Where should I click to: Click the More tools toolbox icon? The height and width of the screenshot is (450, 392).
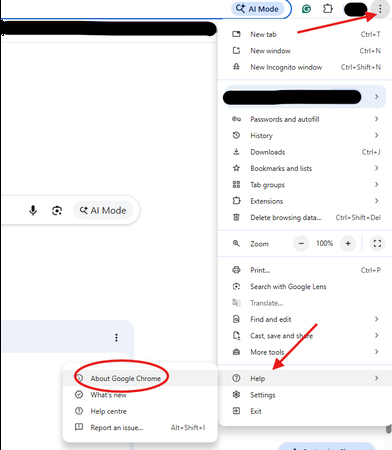(x=236, y=352)
